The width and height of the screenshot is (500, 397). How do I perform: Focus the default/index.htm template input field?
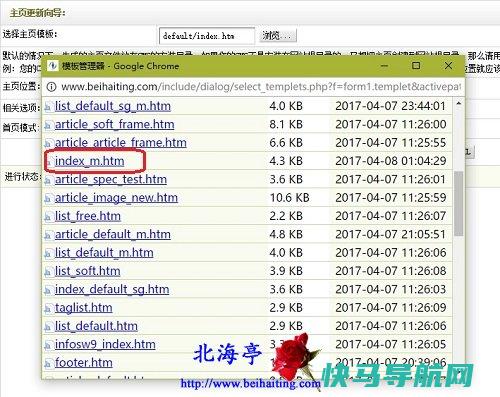207,36
